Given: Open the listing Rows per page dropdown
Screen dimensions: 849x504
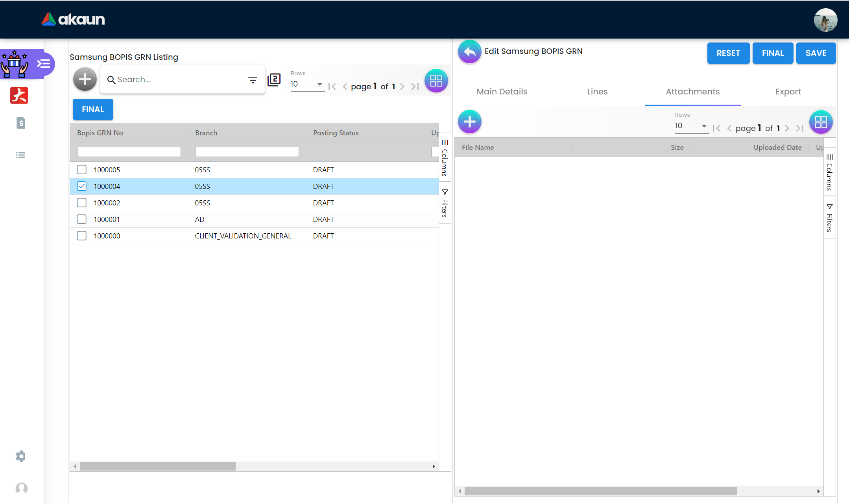Looking at the screenshot, I should 307,84.
